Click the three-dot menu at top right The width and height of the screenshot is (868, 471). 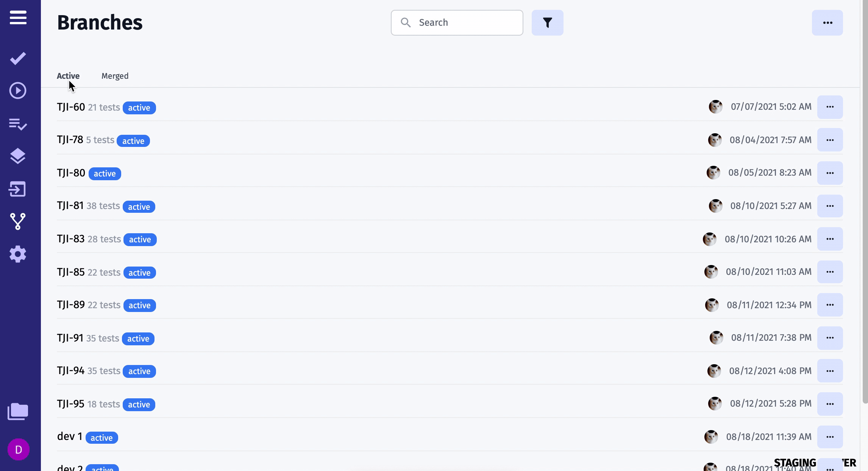point(827,23)
